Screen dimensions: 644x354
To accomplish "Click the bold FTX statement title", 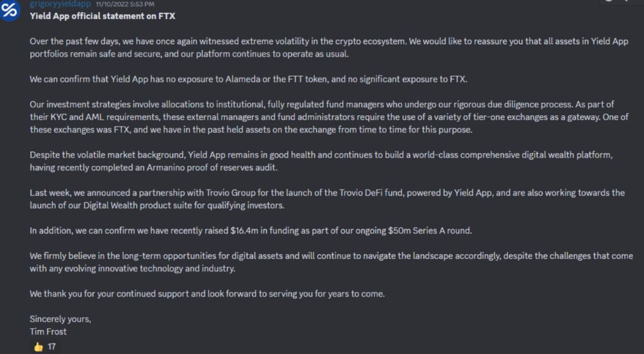I will point(93,16).
